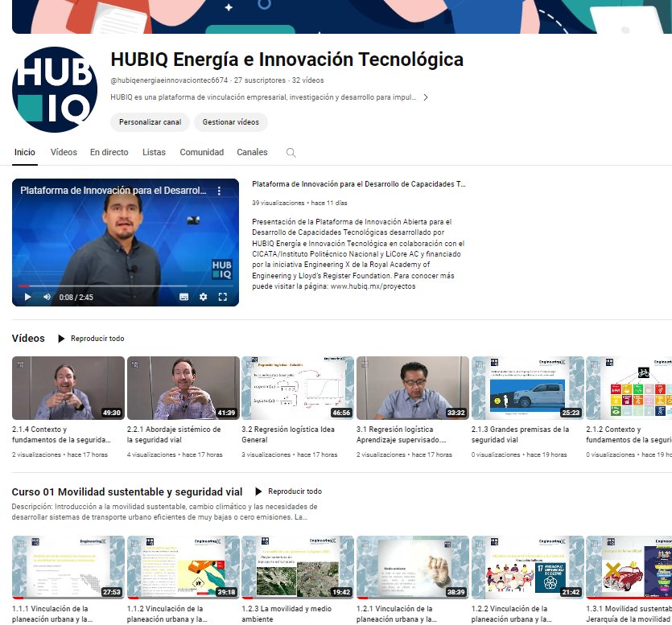Viewport: 672px width, 625px height.
Task: Switch to the Vídeos tab
Action: [64, 152]
